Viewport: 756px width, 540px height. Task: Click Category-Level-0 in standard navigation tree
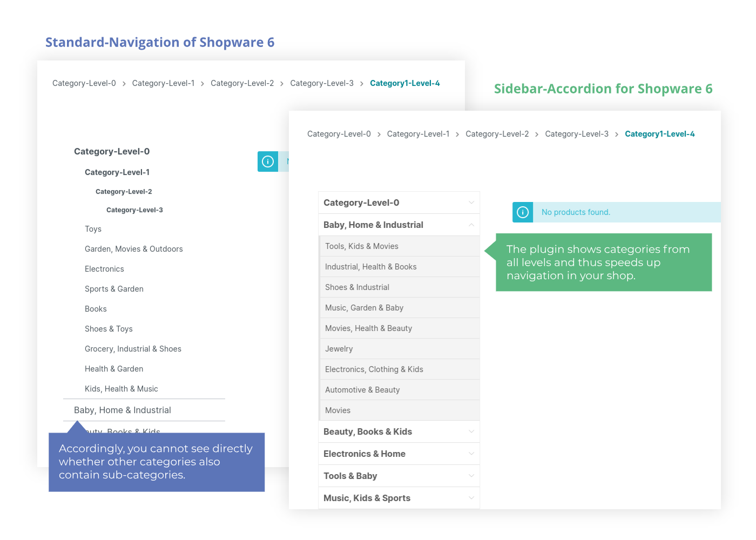tap(112, 151)
